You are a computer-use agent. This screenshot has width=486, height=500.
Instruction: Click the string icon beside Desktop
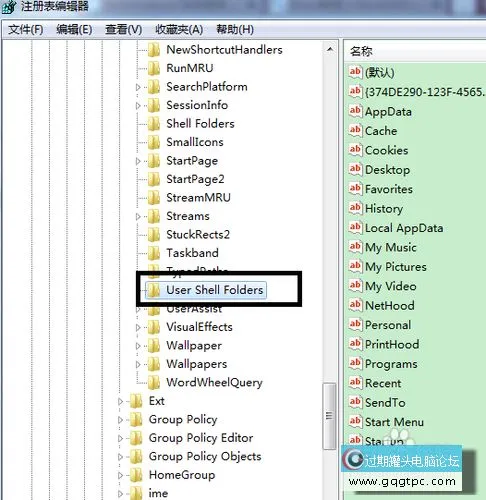click(355, 170)
